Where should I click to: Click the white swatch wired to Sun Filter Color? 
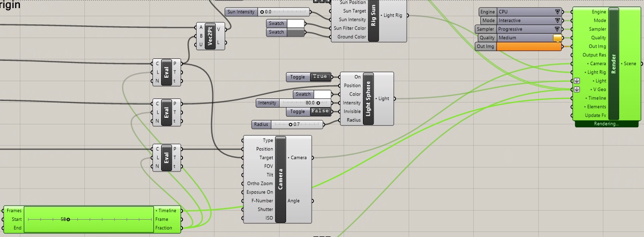coord(295,23)
